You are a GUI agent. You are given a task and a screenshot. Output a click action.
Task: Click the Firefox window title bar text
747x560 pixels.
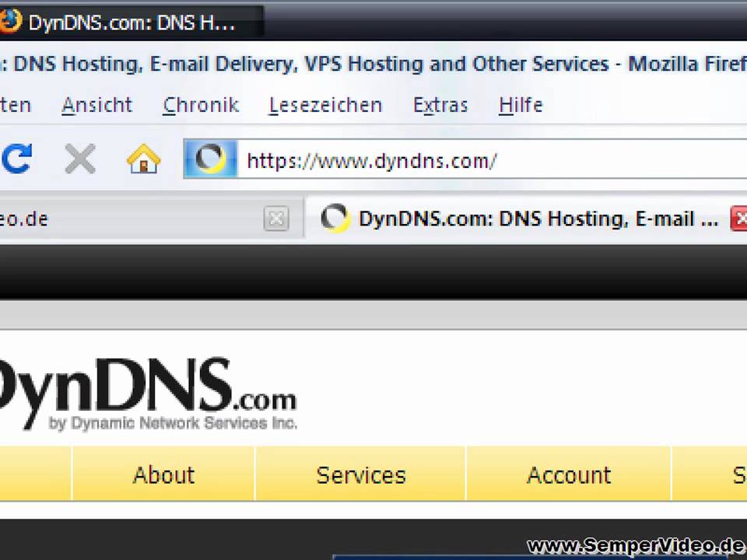tap(373, 64)
